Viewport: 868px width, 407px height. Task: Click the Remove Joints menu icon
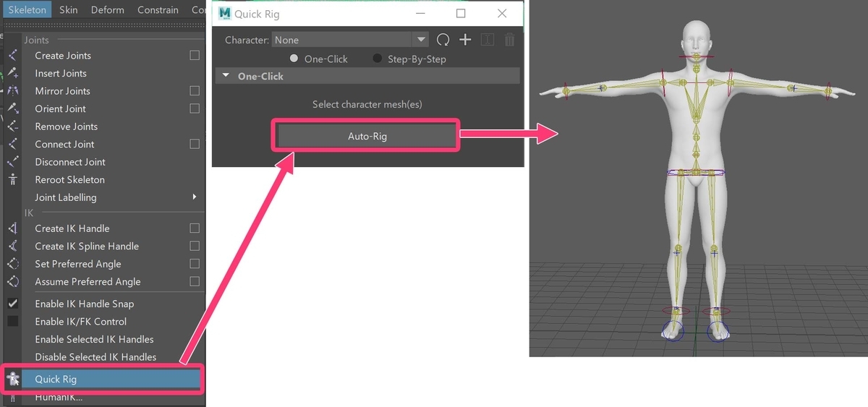point(12,126)
